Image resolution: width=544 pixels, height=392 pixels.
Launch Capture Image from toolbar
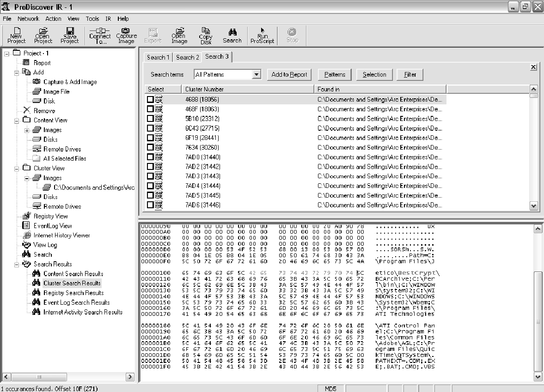coord(126,36)
